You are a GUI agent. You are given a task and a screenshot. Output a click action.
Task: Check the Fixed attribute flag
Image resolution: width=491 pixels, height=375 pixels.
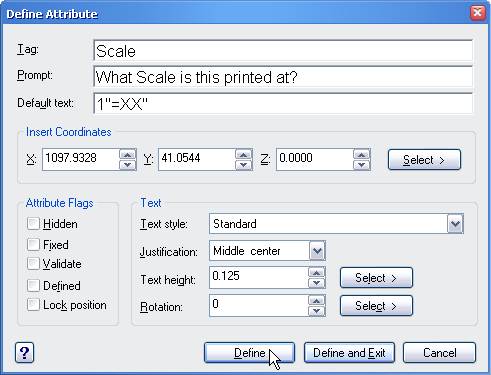point(33,244)
